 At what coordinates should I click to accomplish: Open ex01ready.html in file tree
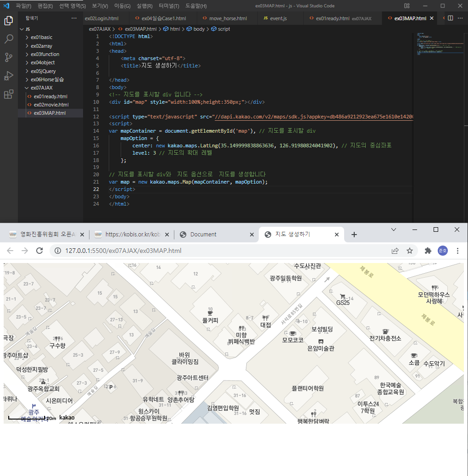50,96
